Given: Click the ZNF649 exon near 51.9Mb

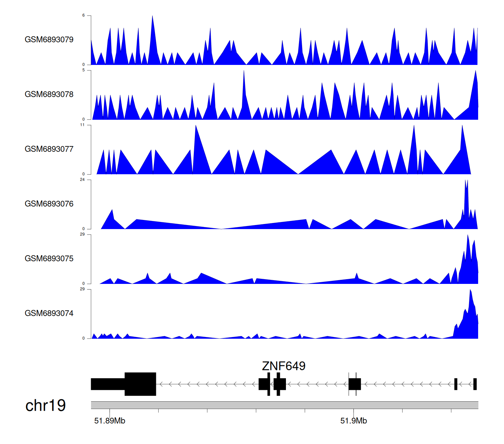Looking at the screenshot, I should [354, 384].
